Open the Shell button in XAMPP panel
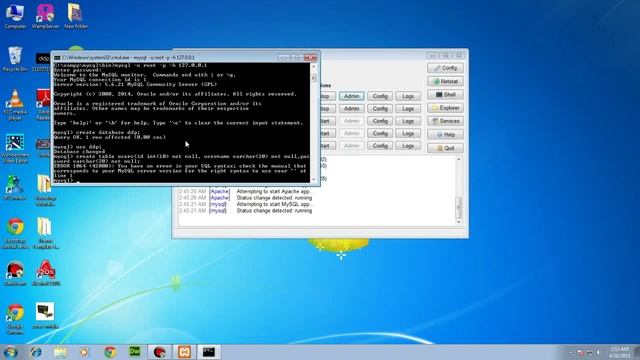 (445, 95)
